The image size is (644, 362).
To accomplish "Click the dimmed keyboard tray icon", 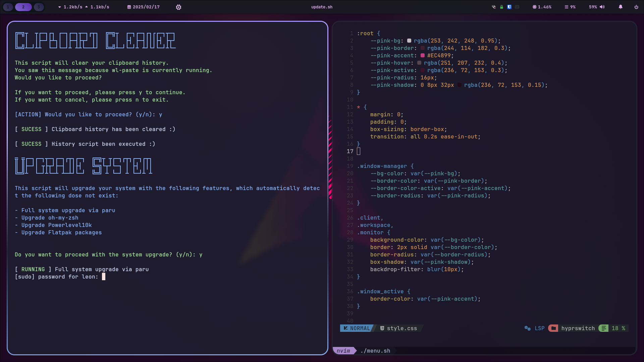I will pos(517,7).
